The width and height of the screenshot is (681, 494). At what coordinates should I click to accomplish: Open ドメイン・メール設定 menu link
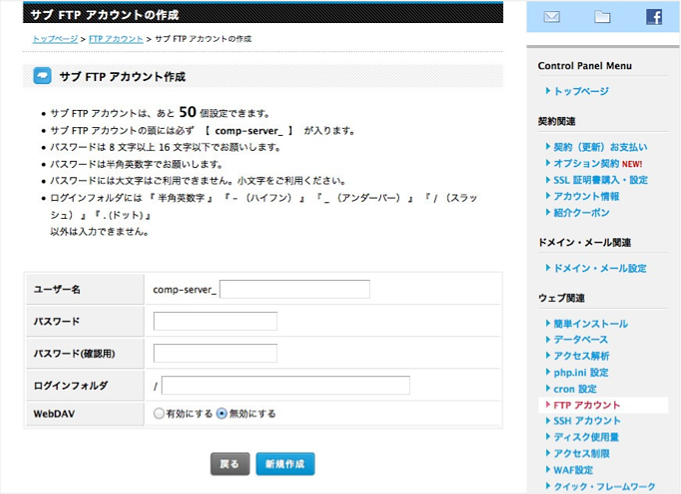pyautogui.click(x=600, y=269)
